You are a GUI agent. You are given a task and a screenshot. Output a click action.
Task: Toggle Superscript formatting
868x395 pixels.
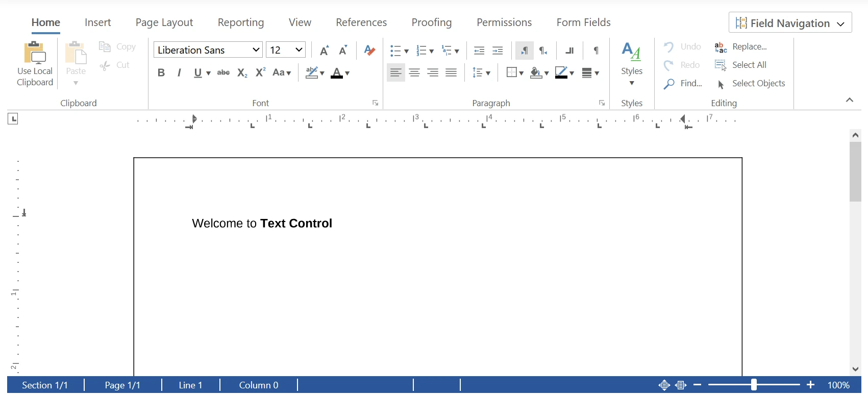260,73
